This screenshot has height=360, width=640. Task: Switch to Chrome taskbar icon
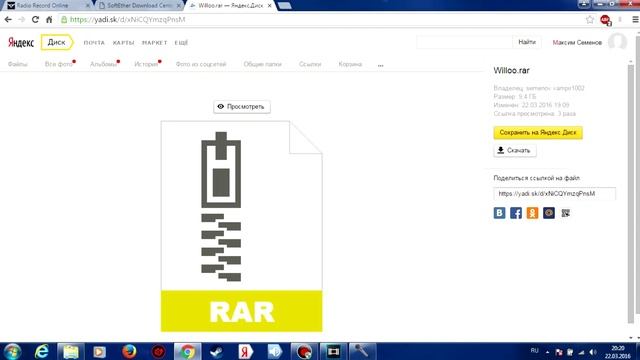[188, 351]
